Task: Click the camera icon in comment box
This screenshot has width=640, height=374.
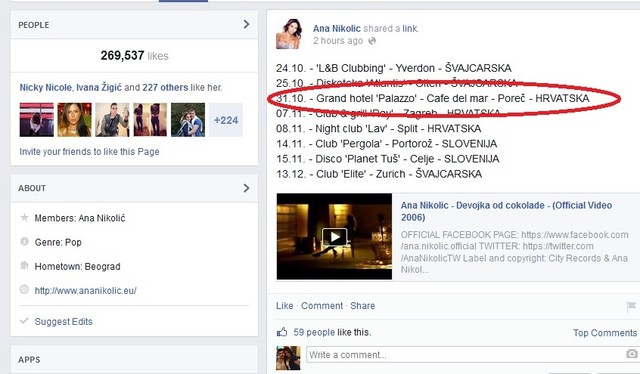Action: coord(632,354)
